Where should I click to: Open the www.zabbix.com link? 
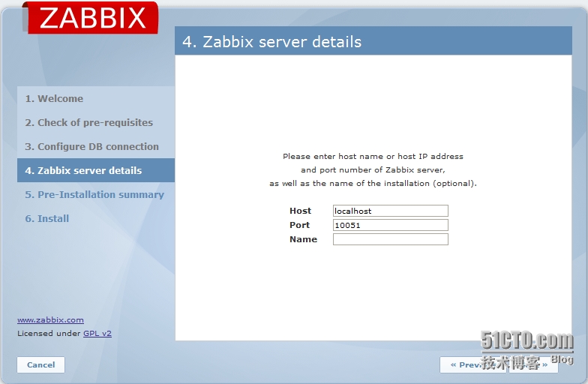pyautogui.click(x=51, y=319)
